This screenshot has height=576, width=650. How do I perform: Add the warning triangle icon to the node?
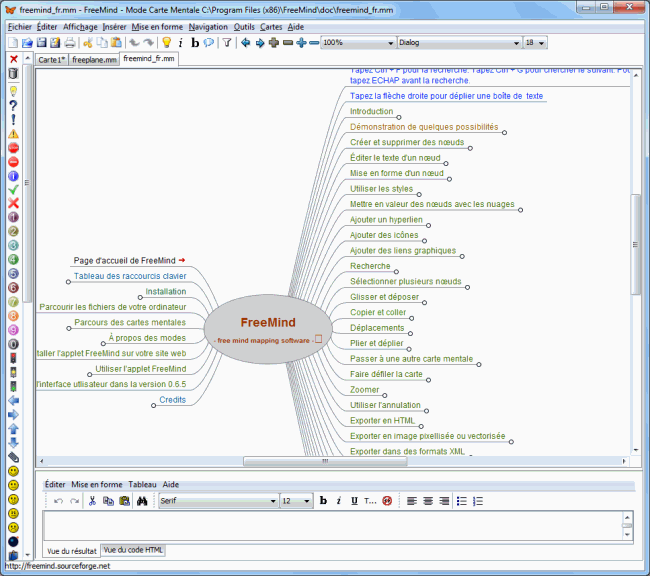click(13, 134)
